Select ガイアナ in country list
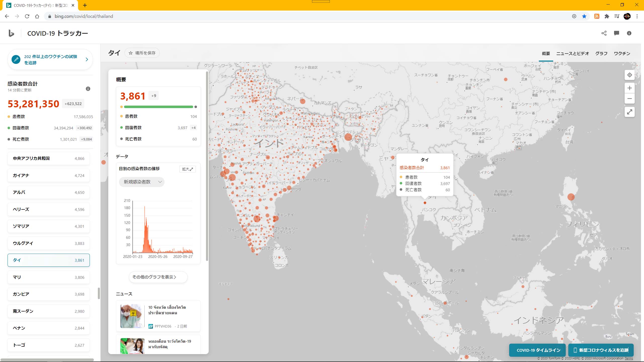This screenshot has height=362, width=644. (x=49, y=175)
